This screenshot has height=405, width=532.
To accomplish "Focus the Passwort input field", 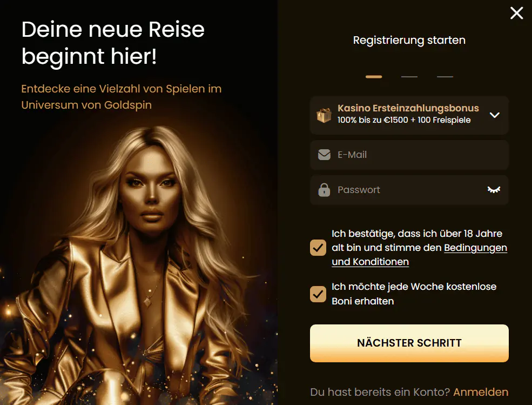I will tap(409, 190).
